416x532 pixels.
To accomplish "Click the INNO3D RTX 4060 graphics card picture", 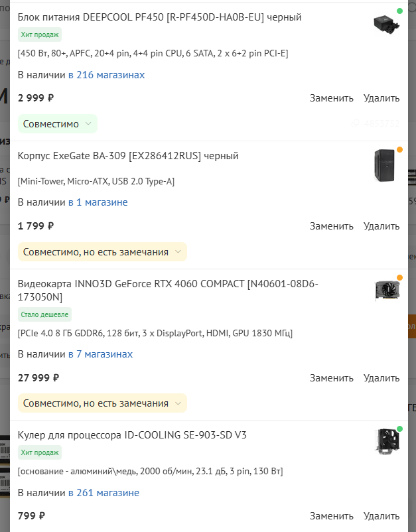I will coord(387,291).
